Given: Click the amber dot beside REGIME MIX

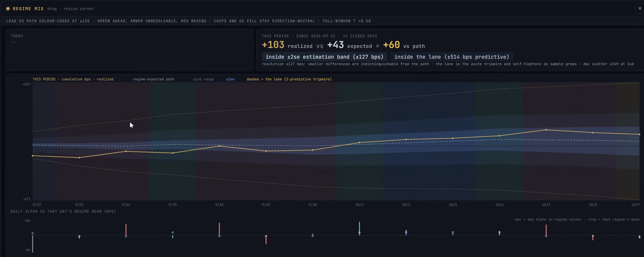Looking at the screenshot, I should (8, 9).
